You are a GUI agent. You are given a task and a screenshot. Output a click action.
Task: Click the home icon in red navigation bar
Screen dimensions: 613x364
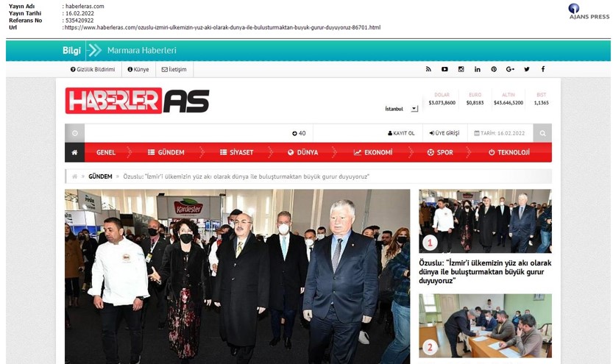[x=74, y=152]
